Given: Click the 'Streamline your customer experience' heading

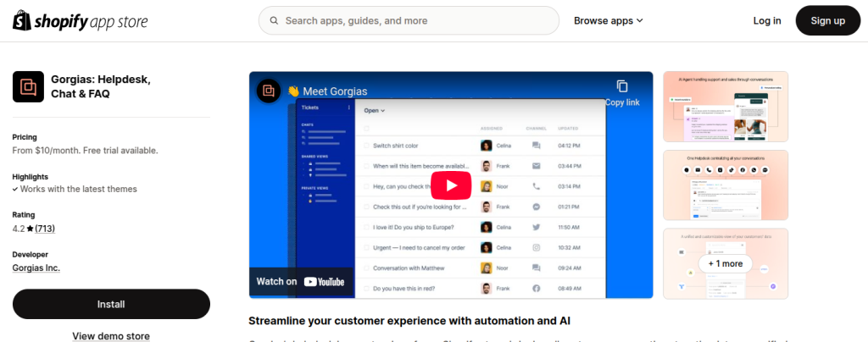Looking at the screenshot, I should (x=409, y=321).
